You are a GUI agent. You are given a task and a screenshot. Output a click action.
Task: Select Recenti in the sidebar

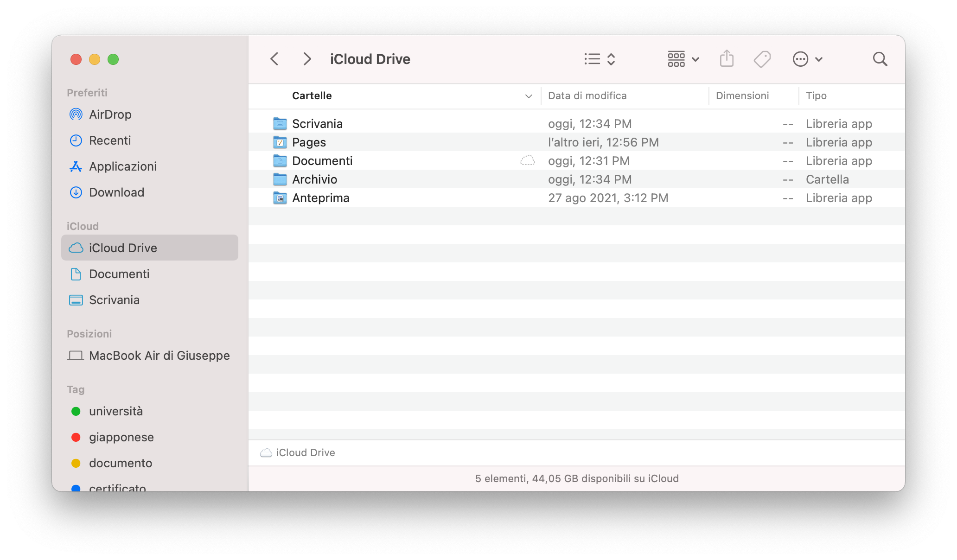tap(110, 140)
